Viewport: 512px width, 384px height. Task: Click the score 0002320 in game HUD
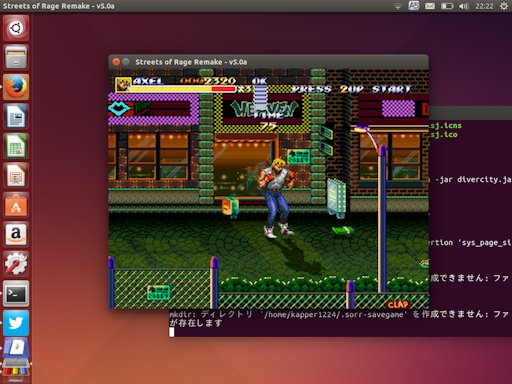[x=208, y=81]
